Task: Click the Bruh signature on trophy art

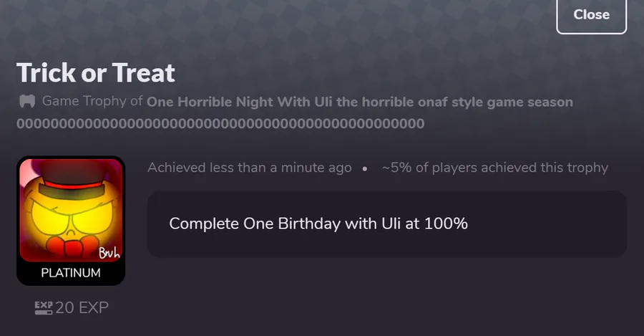Action: coord(109,252)
